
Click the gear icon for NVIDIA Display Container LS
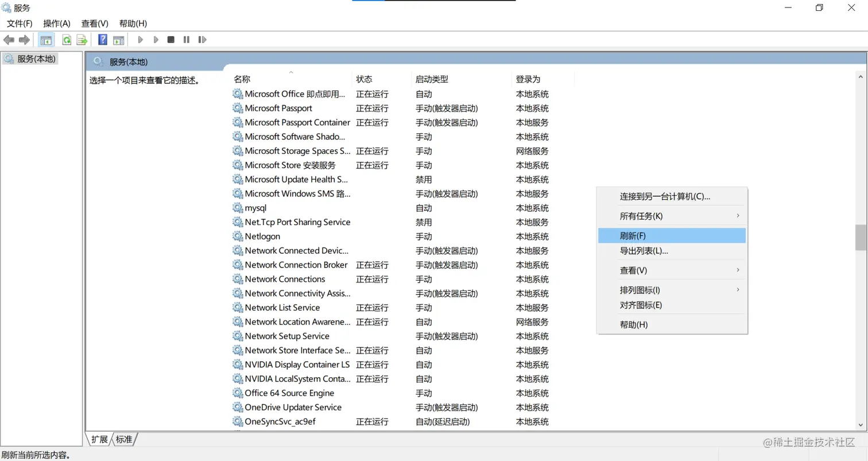click(x=238, y=365)
